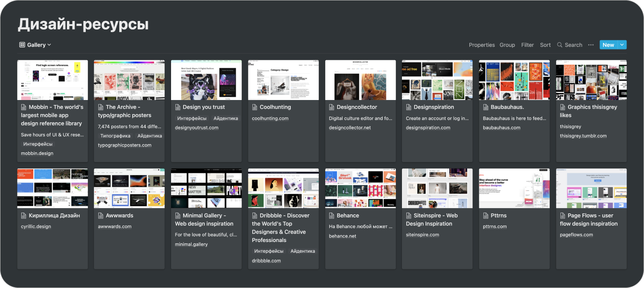Viewport: 644px width, 288px height.
Task: Click the Minimal Gallery page icon
Action: [178, 216]
